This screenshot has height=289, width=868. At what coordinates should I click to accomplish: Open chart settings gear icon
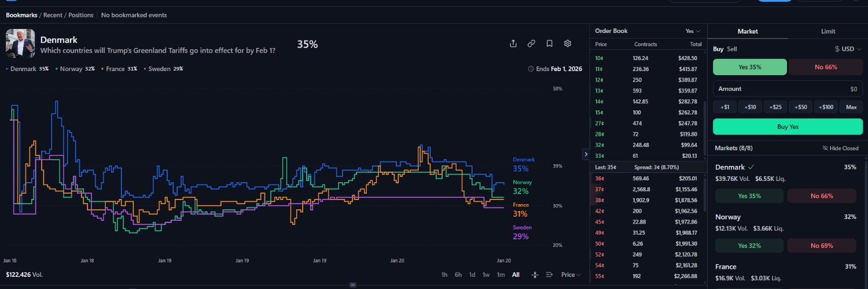point(568,44)
